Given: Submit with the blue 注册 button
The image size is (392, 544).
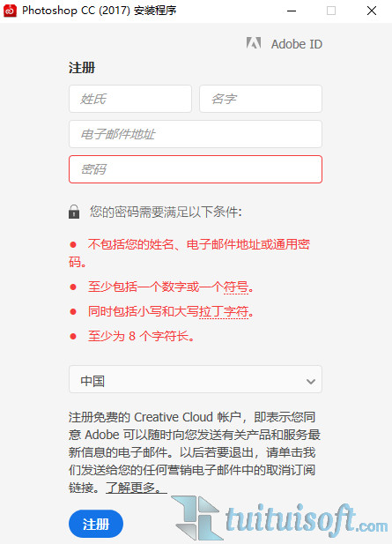Looking at the screenshot, I should point(96,524).
